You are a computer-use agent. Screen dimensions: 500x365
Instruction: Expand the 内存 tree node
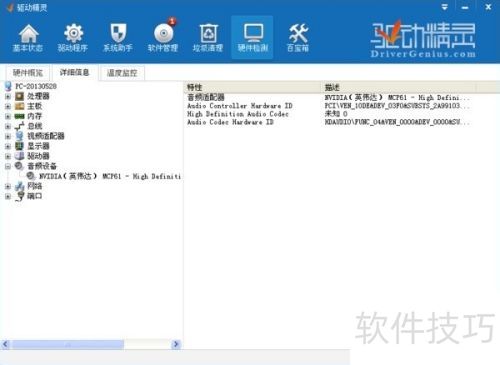8,117
